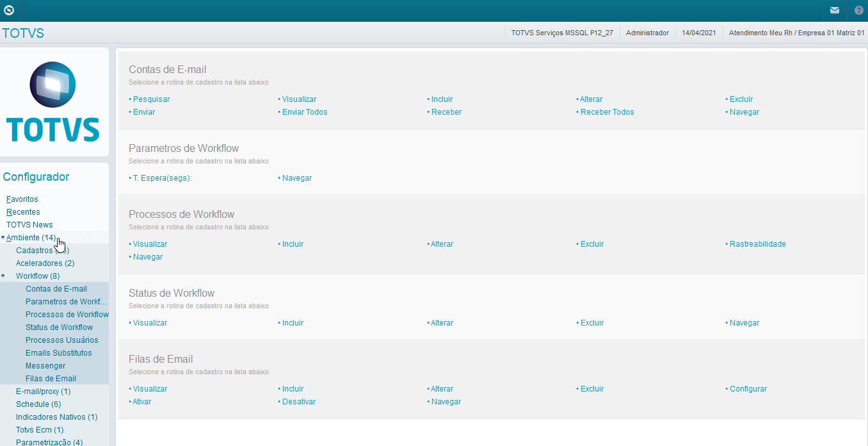Click the Rastreabilidade link
The width and height of the screenshot is (868, 446).
(x=757, y=244)
